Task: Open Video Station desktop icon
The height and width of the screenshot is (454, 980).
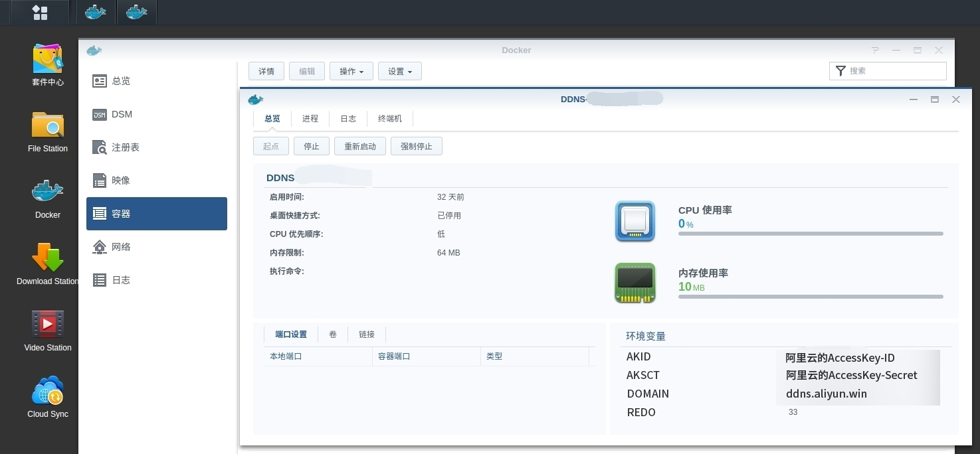Action: (x=48, y=331)
